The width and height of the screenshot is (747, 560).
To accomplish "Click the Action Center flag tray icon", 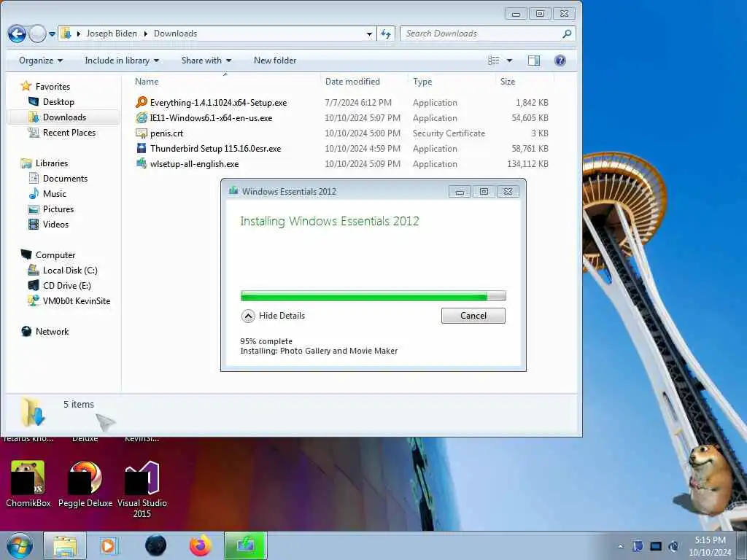I will pyautogui.click(x=638, y=546).
